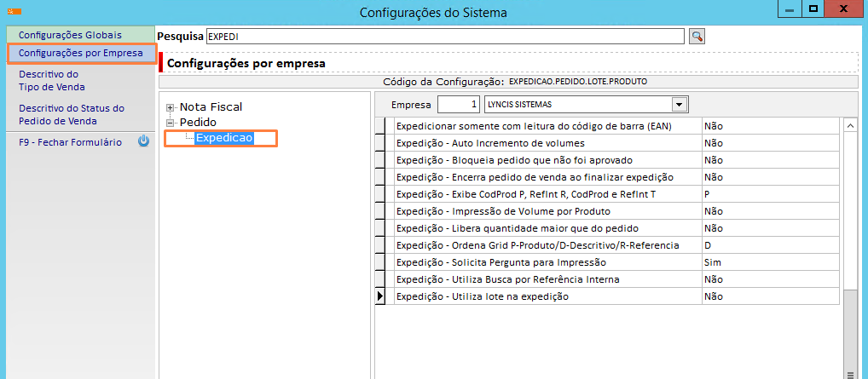Click row selector for Impressão de Volume
Image resolution: width=868 pixels, height=379 pixels.
click(x=381, y=211)
